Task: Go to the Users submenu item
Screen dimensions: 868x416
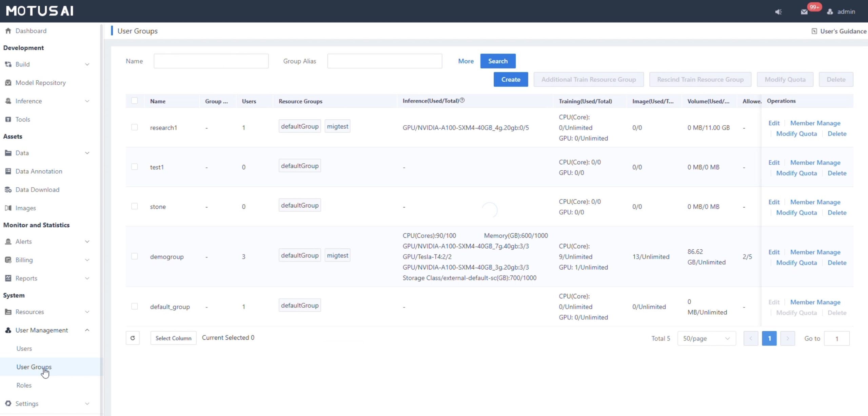Action: [x=24, y=349]
